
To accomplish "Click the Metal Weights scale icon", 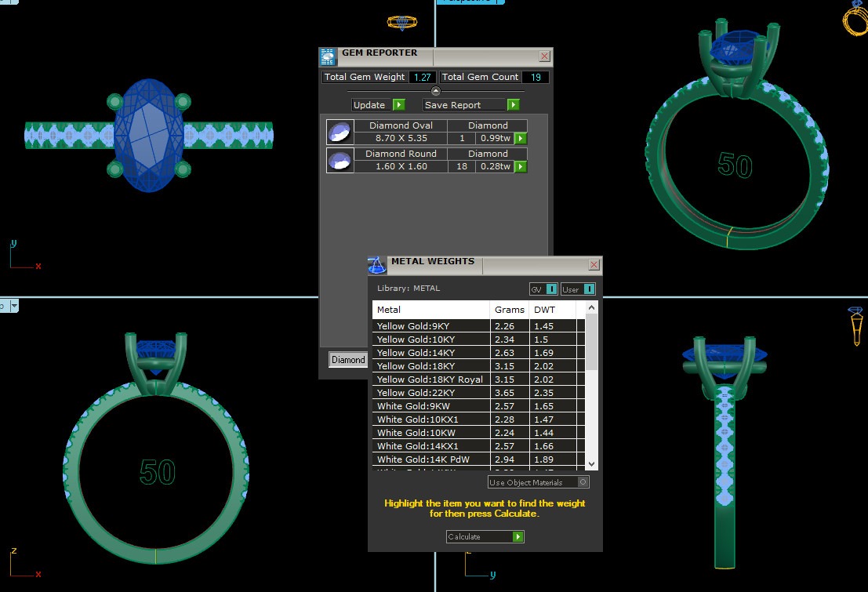I will pos(377,265).
